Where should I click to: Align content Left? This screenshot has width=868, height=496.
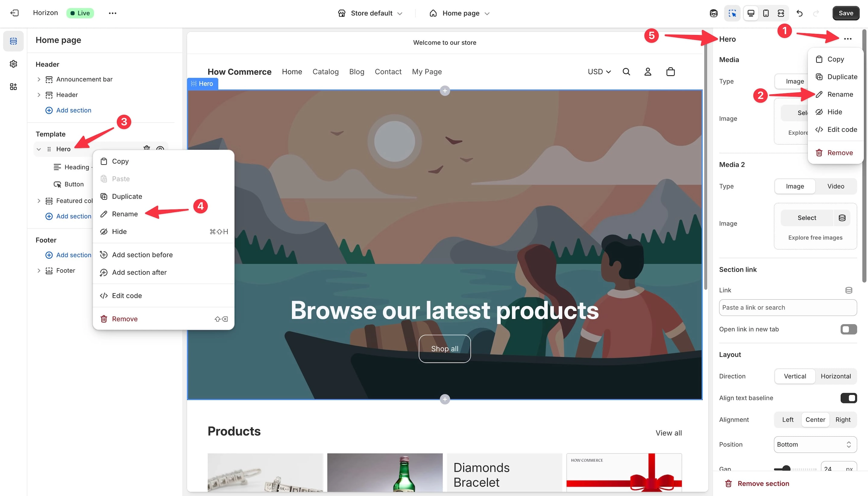(x=787, y=419)
